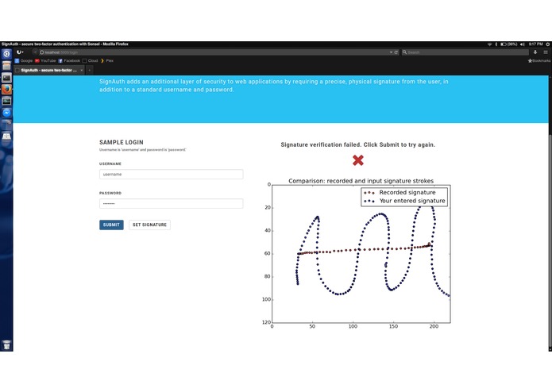Click the clock showing 9:17 PM
This screenshot has width=552, height=392.
click(536, 44)
